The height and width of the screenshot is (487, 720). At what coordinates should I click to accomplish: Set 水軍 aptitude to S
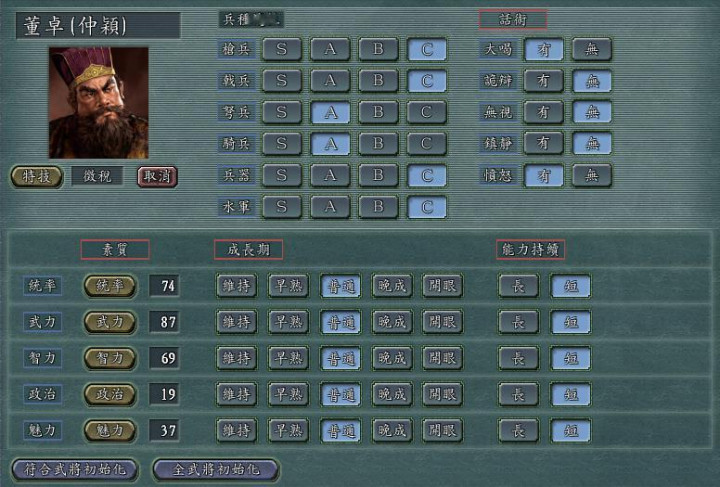point(282,207)
